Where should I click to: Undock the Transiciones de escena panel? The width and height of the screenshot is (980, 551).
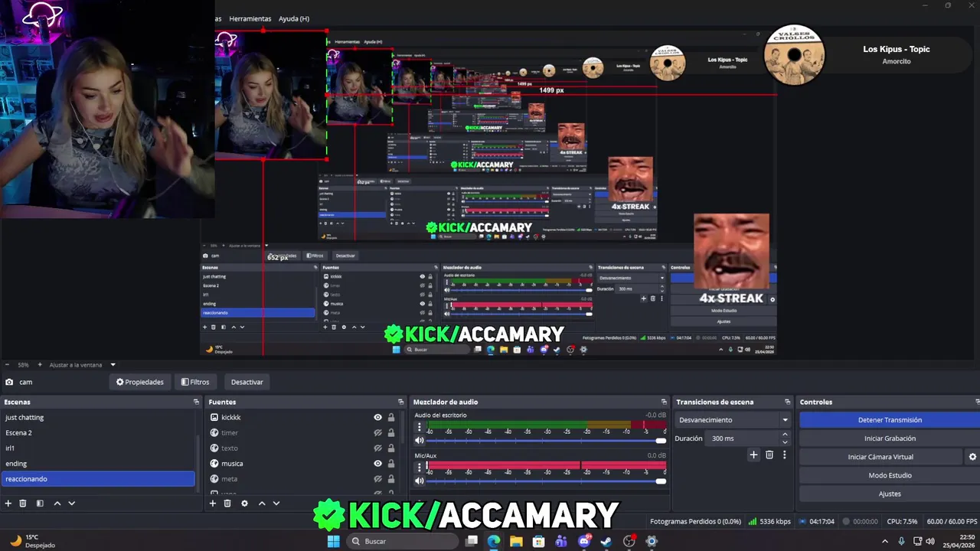787,402
